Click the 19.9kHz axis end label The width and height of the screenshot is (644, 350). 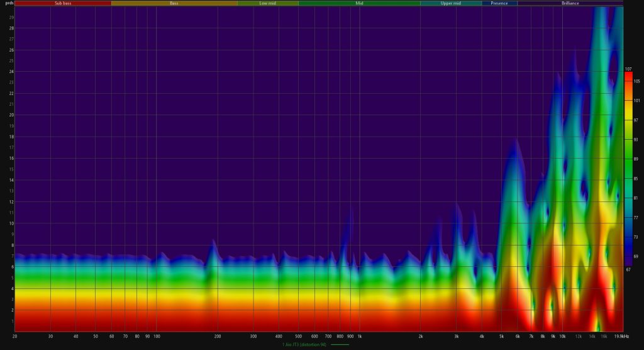(622, 336)
